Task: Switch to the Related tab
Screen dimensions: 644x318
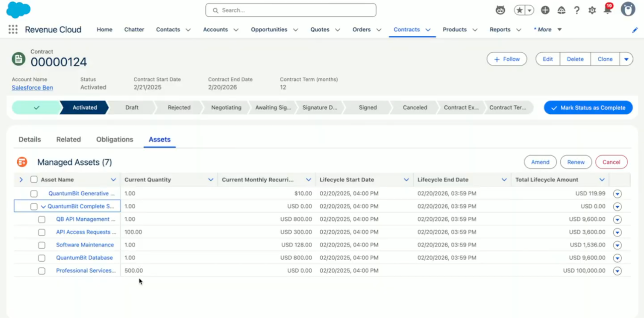Action: pos(68,140)
